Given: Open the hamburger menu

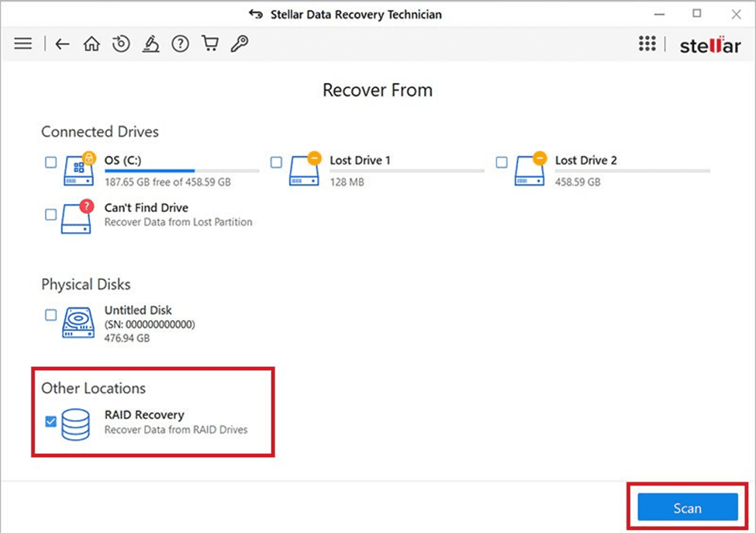Looking at the screenshot, I should (x=22, y=44).
